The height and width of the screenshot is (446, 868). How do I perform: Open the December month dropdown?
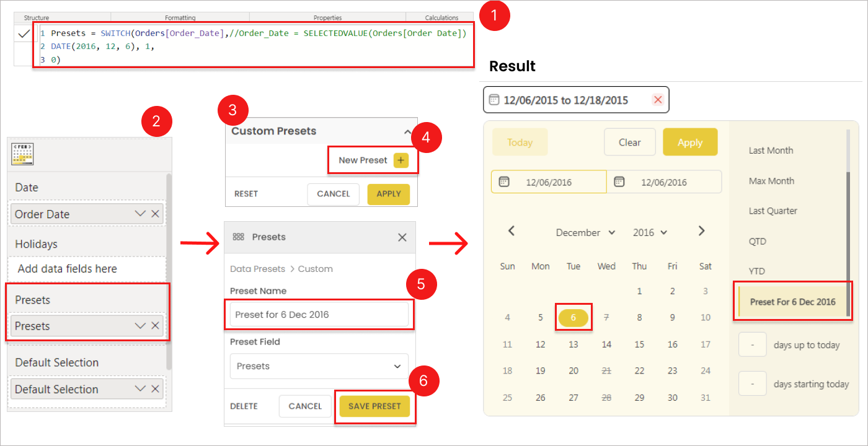(x=585, y=233)
